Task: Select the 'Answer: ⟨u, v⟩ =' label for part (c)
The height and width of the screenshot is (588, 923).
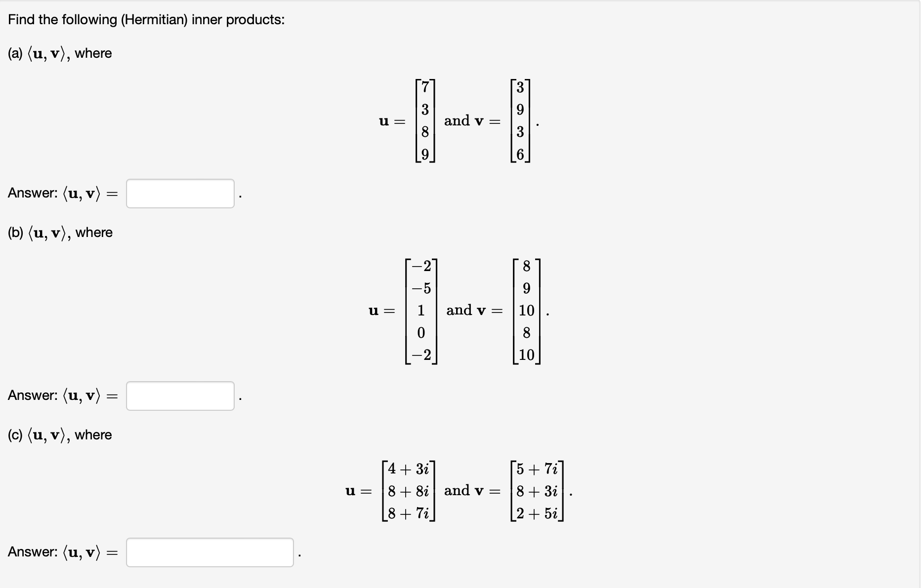Action: point(62,552)
